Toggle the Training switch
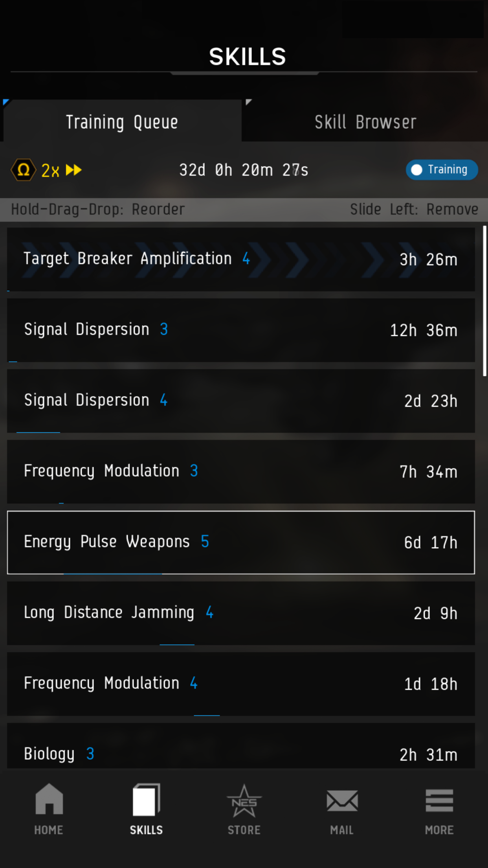The image size is (488, 868). tap(442, 170)
